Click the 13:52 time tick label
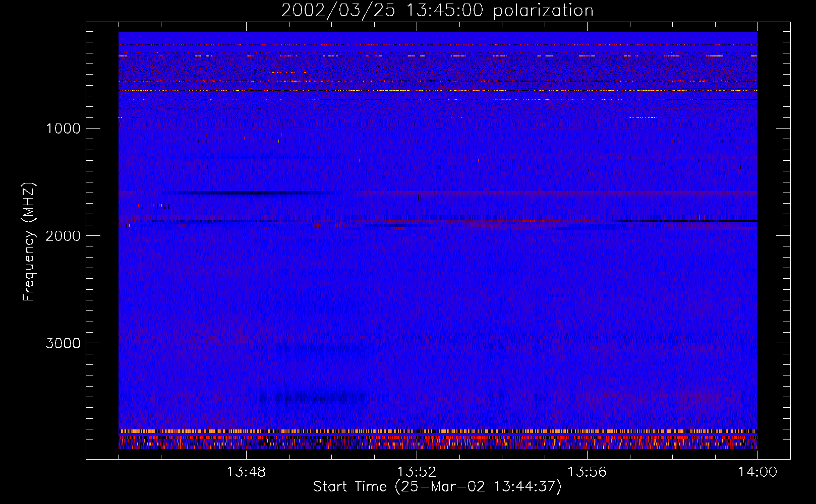The width and height of the screenshot is (816, 504). point(417,472)
